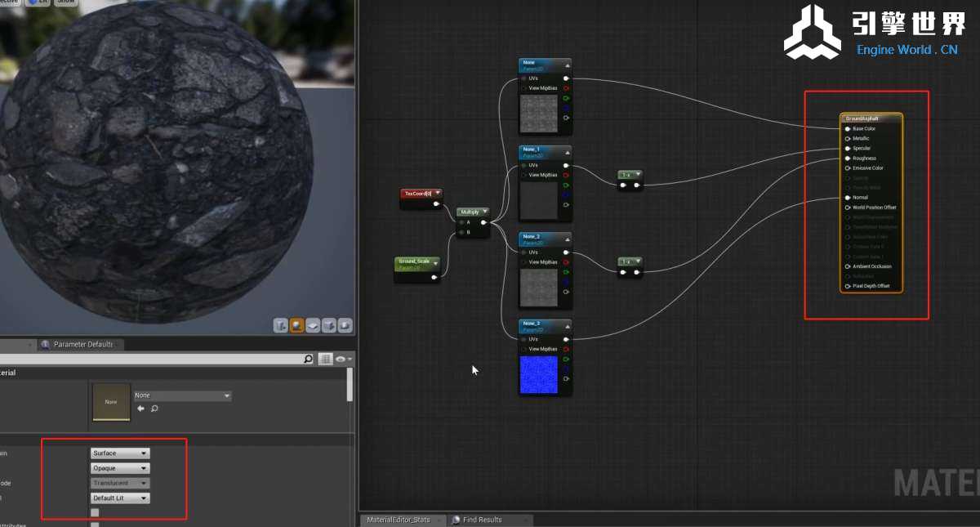Click the Normal input pin
The height and width of the screenshot is (527, 980).
(x=848, y=198)
